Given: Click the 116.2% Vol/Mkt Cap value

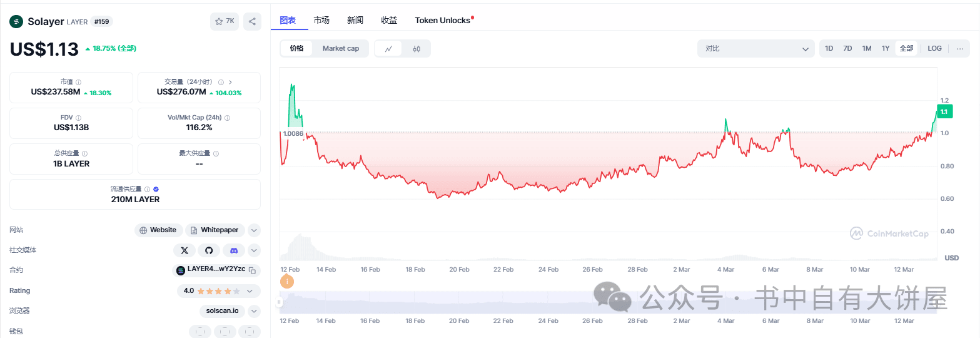Looking at the screenshot, I should pos(199,128).
